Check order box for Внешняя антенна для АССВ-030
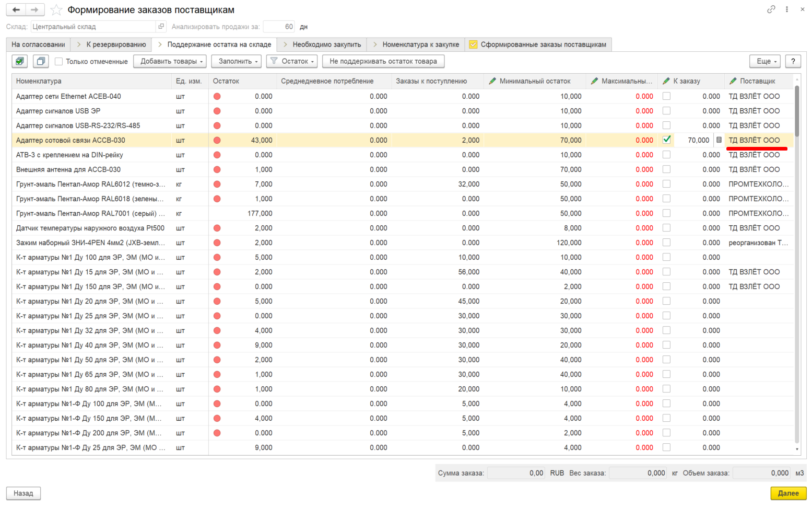This screenshot has height=507, width=812. pyautogui.click(x=666, y=169)
